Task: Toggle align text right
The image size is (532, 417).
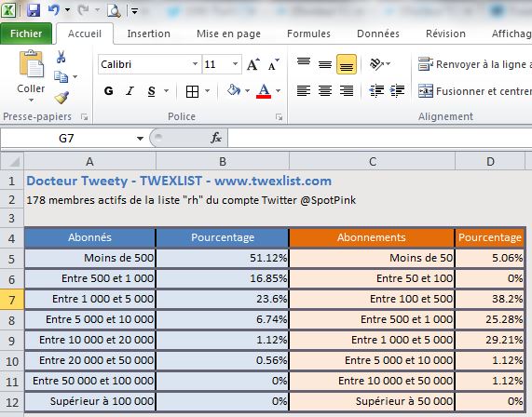Action: pyautogui.click(x=347, y=91)
